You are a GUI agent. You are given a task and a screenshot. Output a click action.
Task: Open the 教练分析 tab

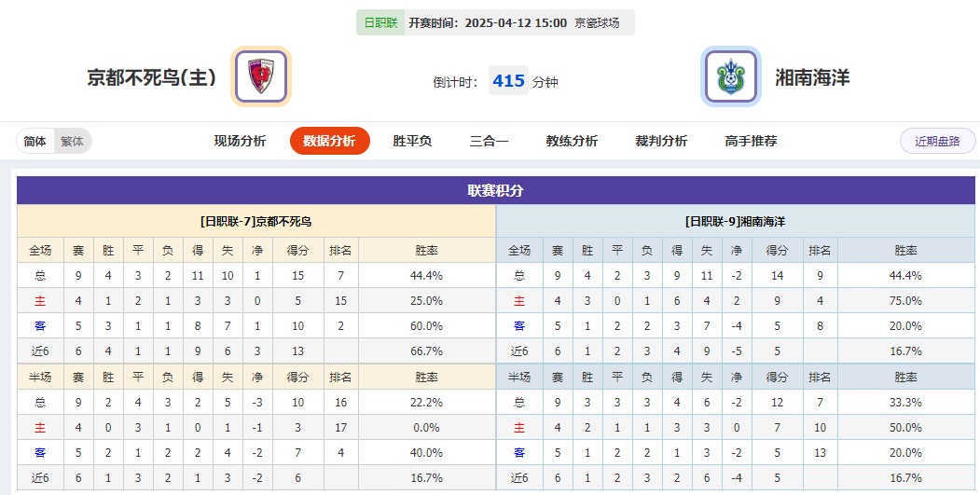(x=572, y=142)
